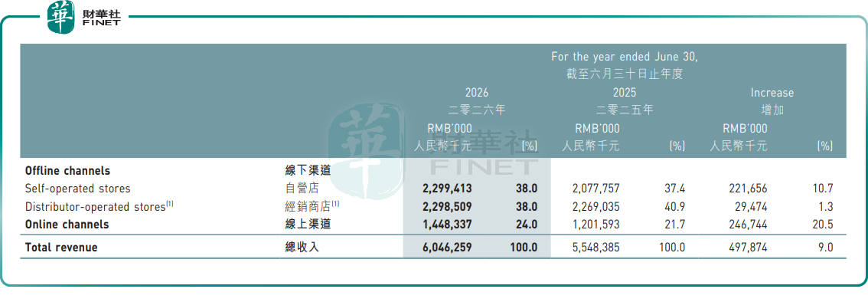868x302 pixels.
Task: Select the total increase 497,874
Action: (748, 248)
